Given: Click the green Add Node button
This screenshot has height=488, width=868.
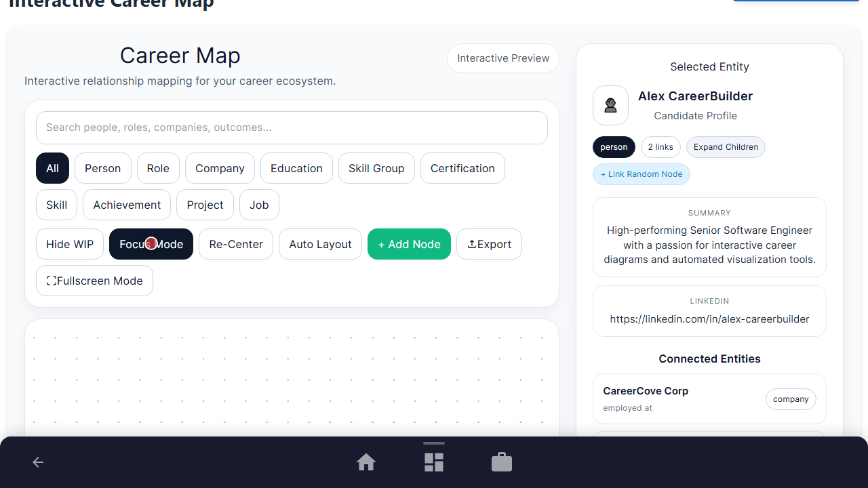Looking at the screenshot, I should [x=409, y=244].
